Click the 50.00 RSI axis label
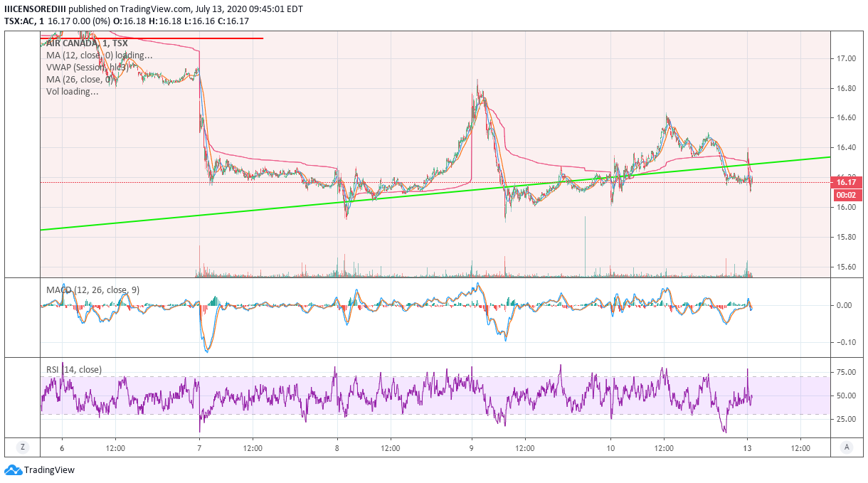 [x=847, y=396]
